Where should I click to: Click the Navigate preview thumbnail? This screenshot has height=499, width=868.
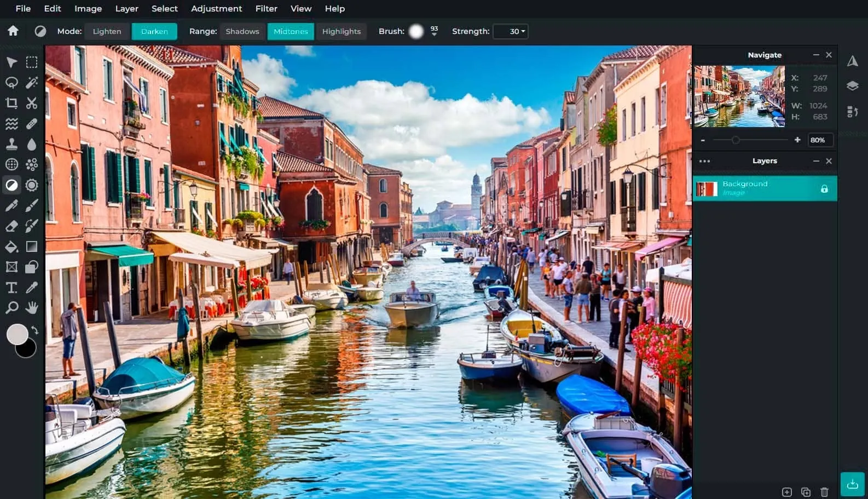coord(739,96)
